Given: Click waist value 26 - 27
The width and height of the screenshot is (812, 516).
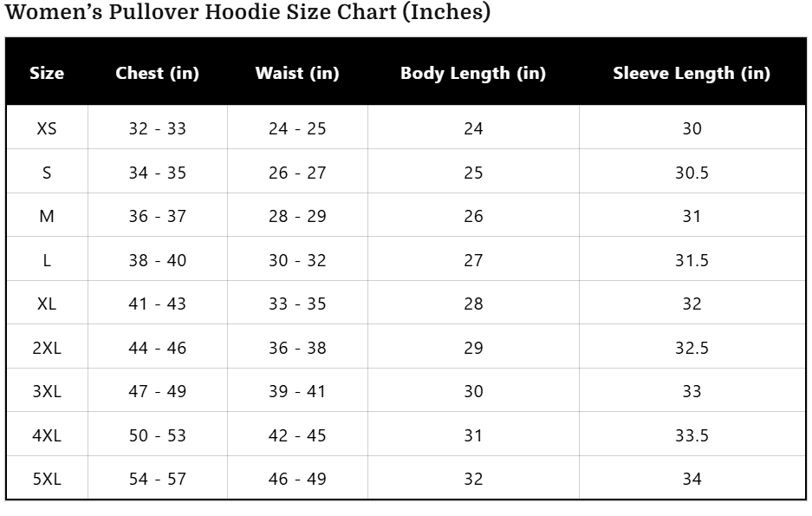Looking at the screenshot, I should tap(297, 173).
